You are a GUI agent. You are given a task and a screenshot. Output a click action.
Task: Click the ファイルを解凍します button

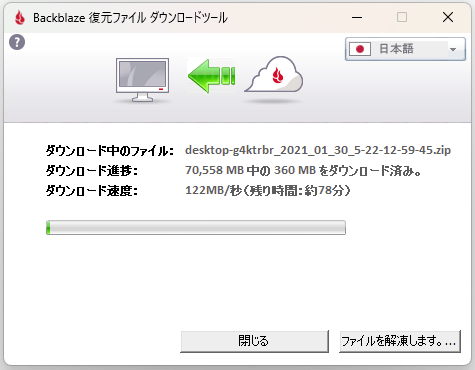pyautogui.click(x=400, y=341)
